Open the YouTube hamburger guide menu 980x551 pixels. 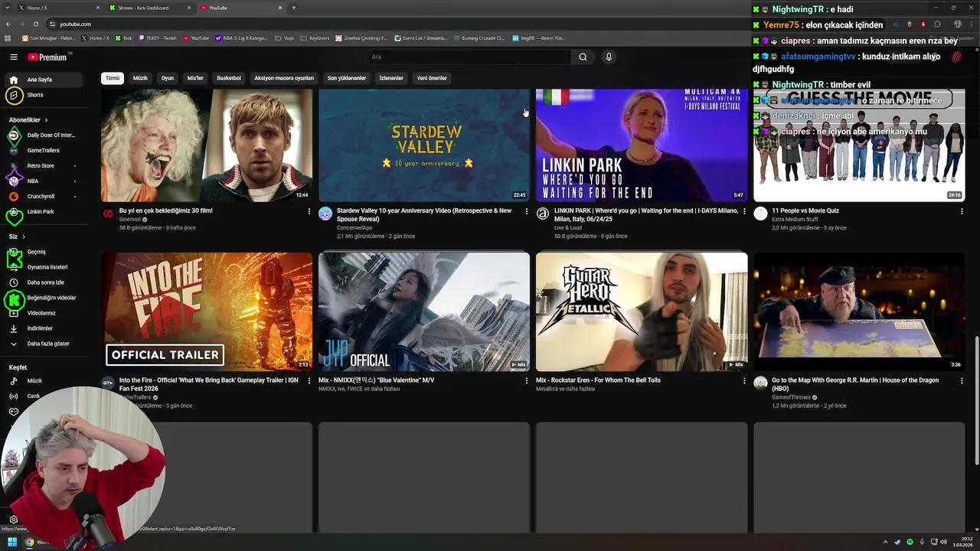(13, 57)
